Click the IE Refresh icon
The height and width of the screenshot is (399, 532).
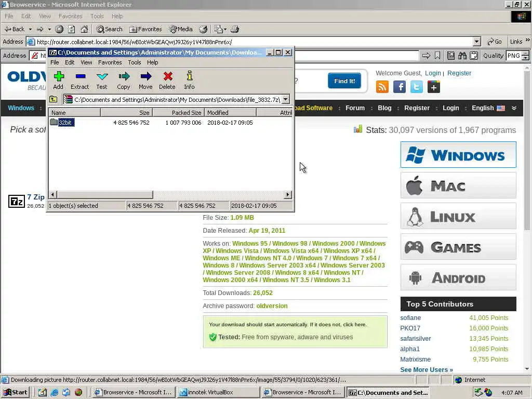pos(72,29)
